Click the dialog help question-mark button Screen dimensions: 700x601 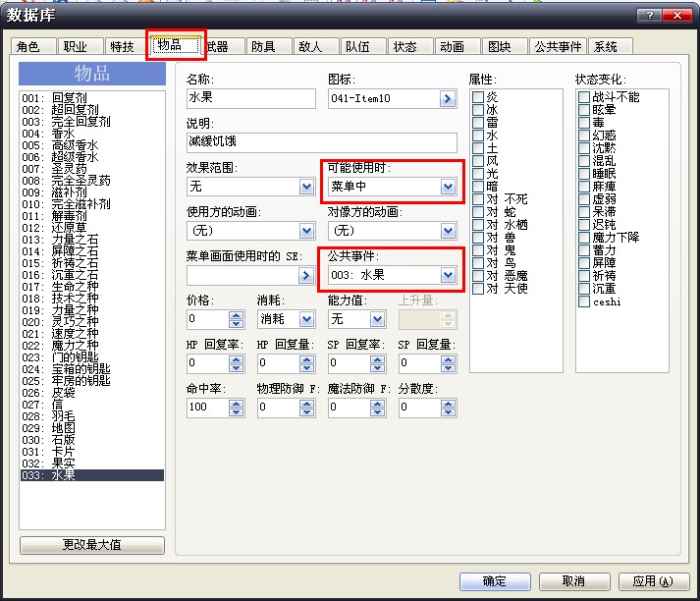click(650, 15)
